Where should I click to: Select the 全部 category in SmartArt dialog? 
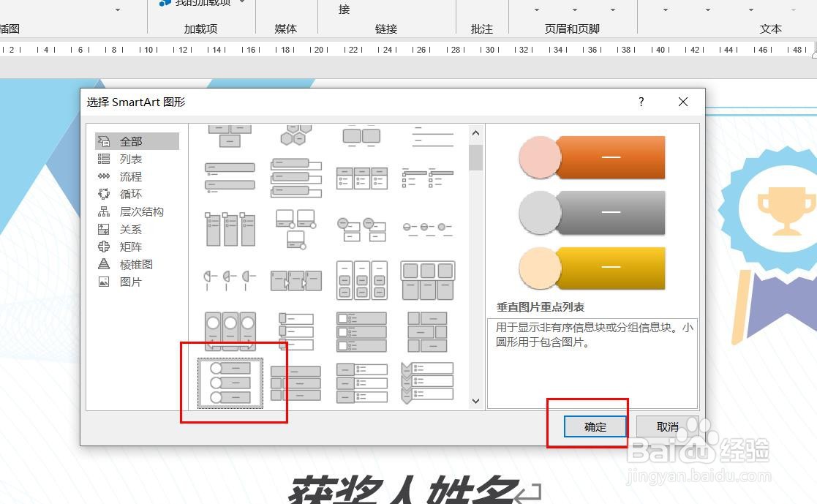pyautogui.click(x=137, y=141)
